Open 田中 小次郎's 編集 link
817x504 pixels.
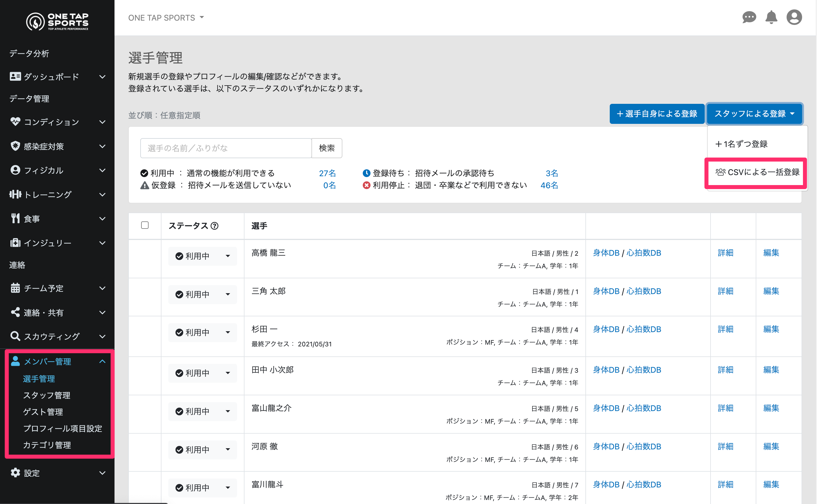771,370
